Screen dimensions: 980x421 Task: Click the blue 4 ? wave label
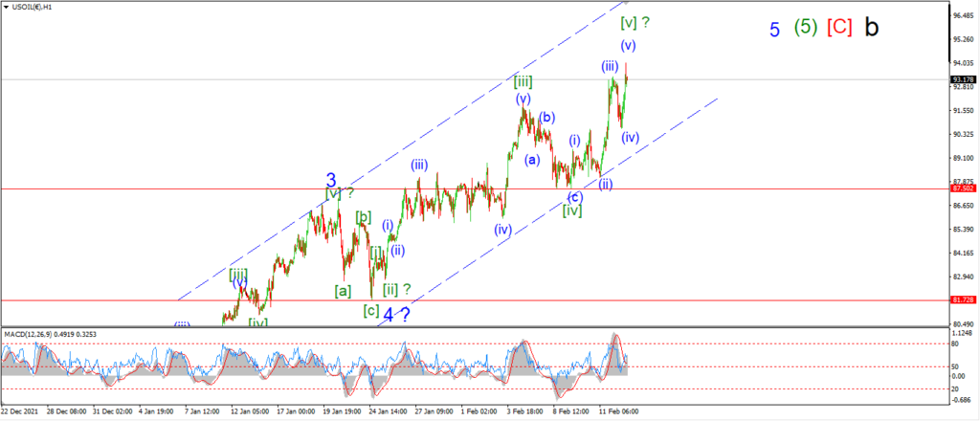click(x=395, y=316)
